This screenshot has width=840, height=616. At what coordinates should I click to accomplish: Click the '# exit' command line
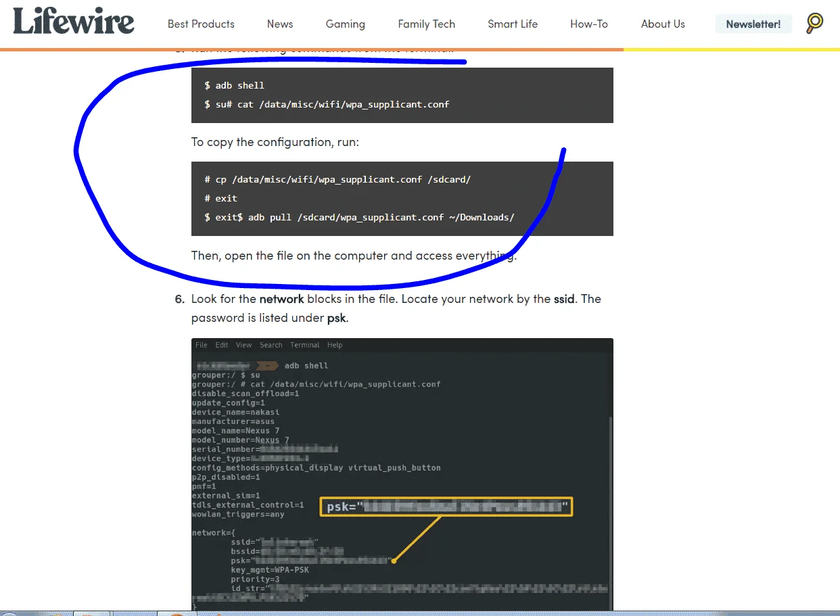[221, 198]
